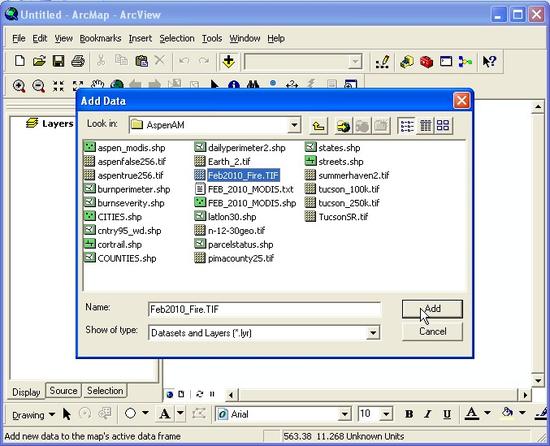Open the Drawing menu dropdown

33,415
